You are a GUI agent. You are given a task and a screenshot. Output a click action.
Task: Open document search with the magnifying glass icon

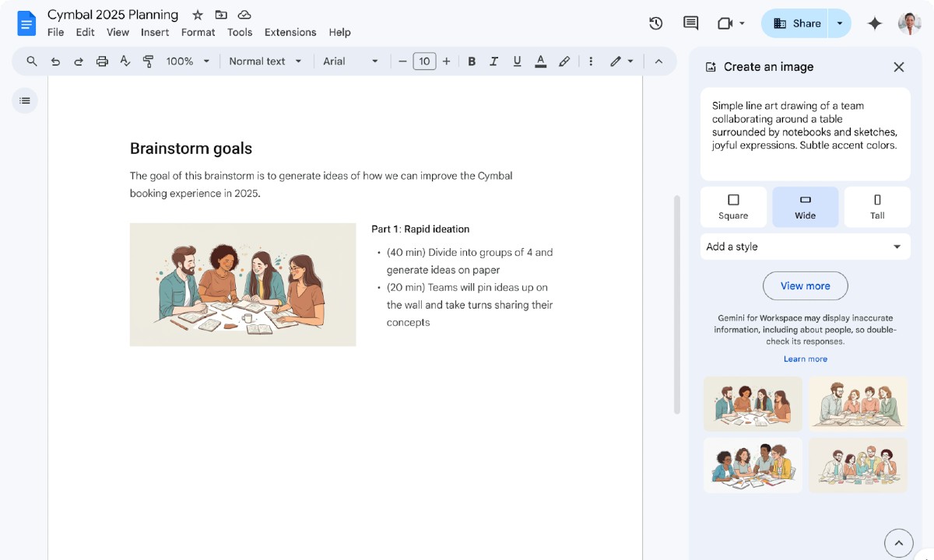click(31, 61)
